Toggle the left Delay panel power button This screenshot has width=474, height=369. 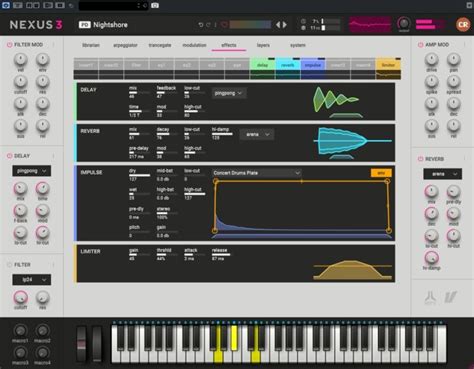(x=9, y=156)
